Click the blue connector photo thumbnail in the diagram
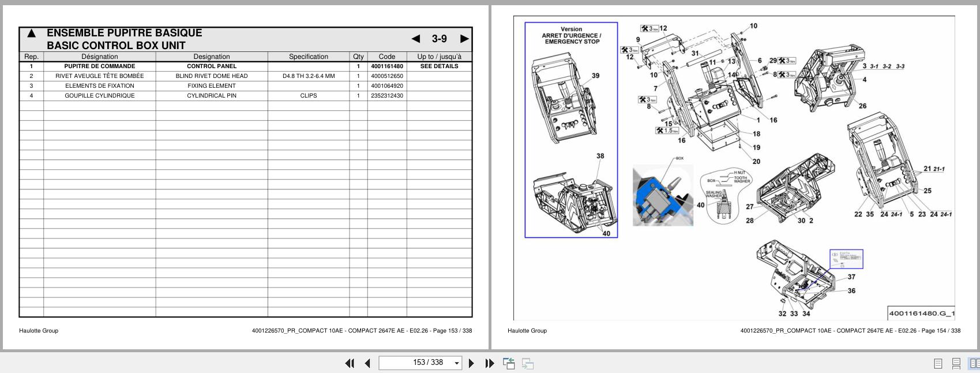980x373 pixels. 663,195
